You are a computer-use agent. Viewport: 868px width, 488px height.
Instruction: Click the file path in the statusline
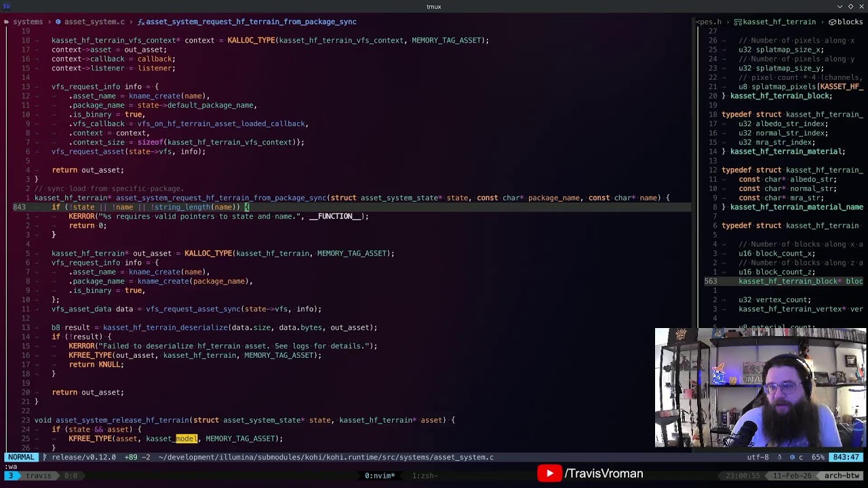(326, 457)
